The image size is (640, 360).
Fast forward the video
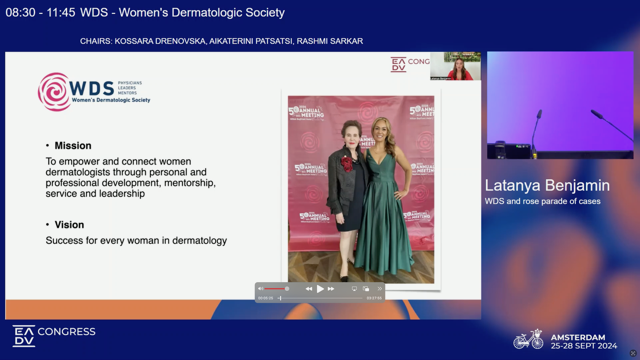click(x=331, y=289)
